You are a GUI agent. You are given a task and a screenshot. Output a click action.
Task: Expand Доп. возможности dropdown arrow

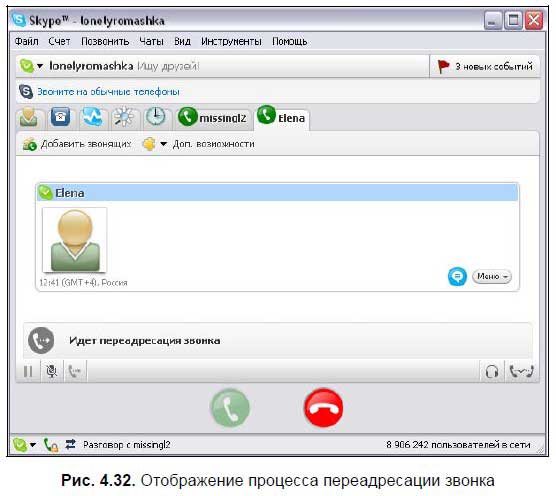pyautogui.click(x=163, y=144)
